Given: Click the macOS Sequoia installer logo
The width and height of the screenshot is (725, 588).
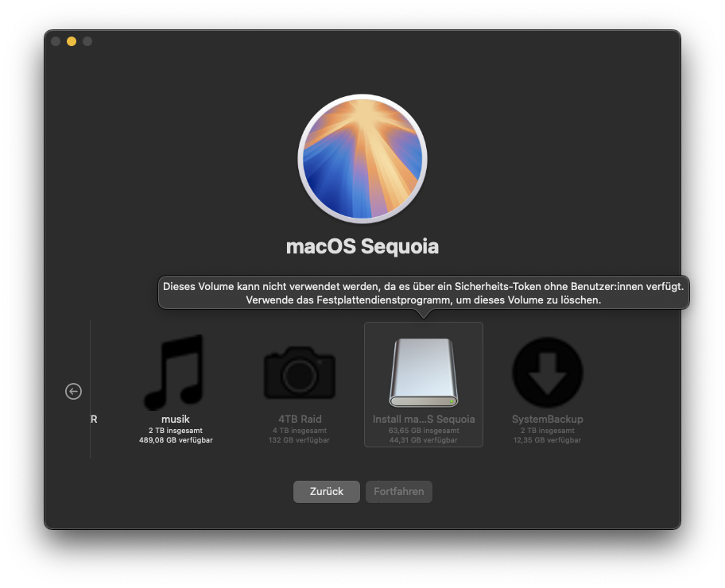Looking at the screenshot, I should point(362,159).
